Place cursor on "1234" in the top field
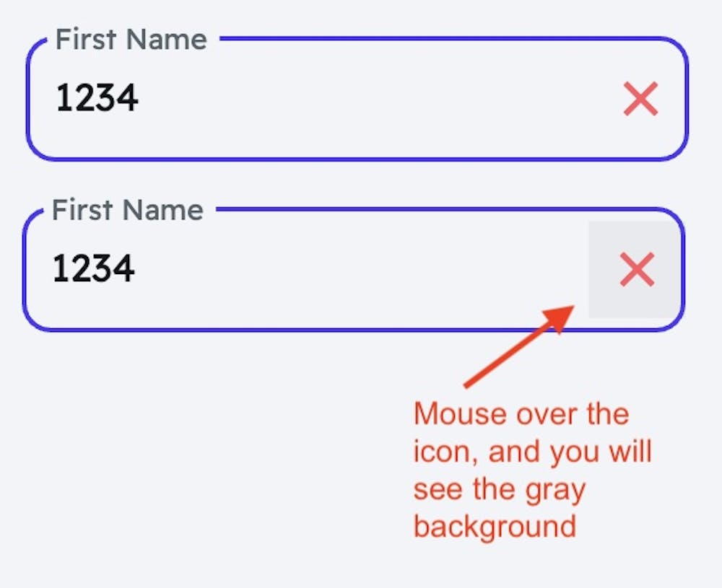722x588 pixels. pos(97,99)
